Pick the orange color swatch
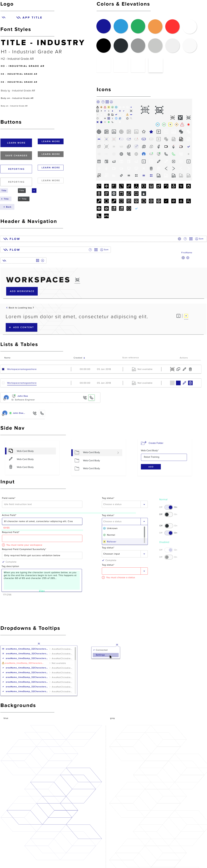Screen dimensions: 207x868 pos(155,26)
